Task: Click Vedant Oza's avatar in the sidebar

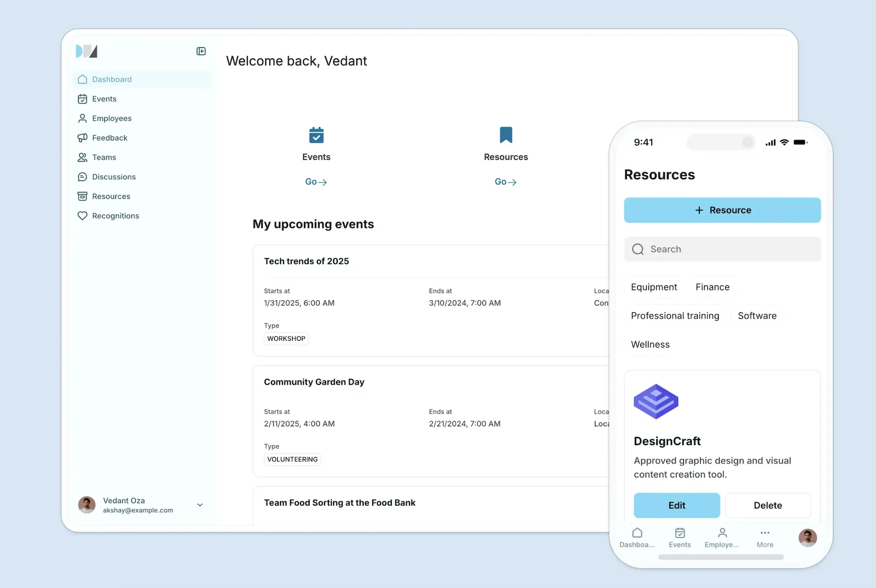Action: click(87, 505)
